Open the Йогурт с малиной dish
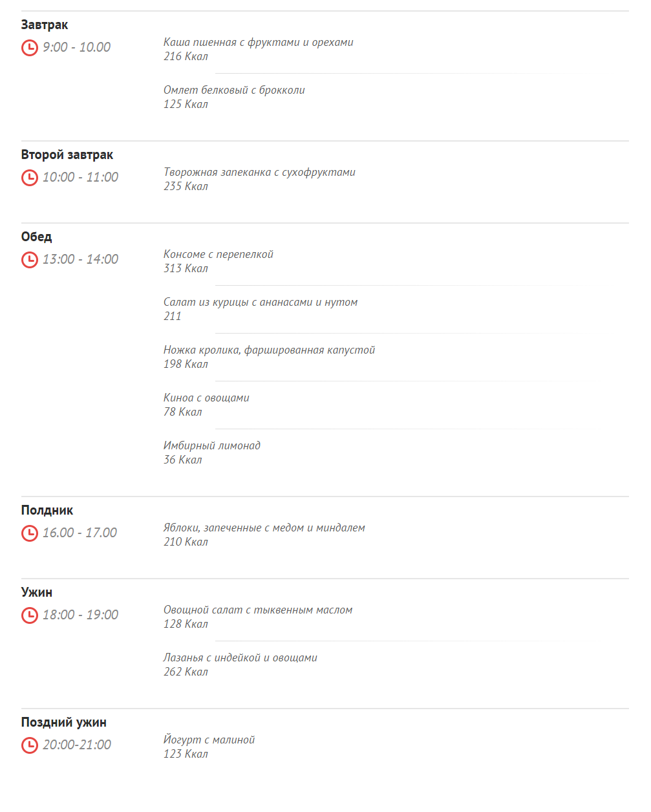651x812 pixels. click(x=209, y=740)
